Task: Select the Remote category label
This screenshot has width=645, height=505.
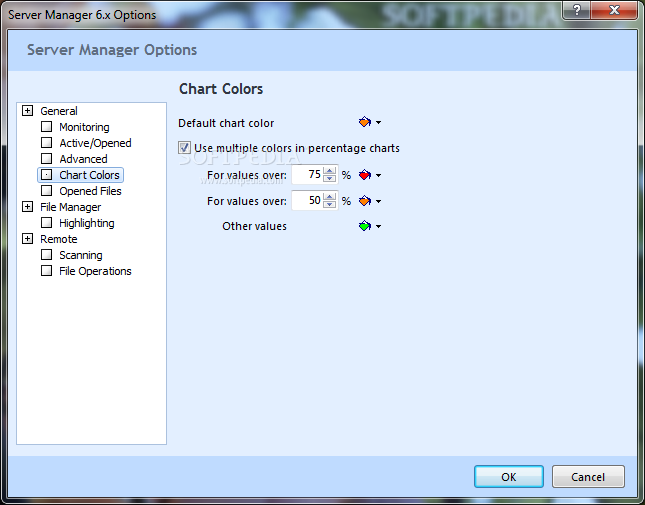Action: click(x=59, y=239)
